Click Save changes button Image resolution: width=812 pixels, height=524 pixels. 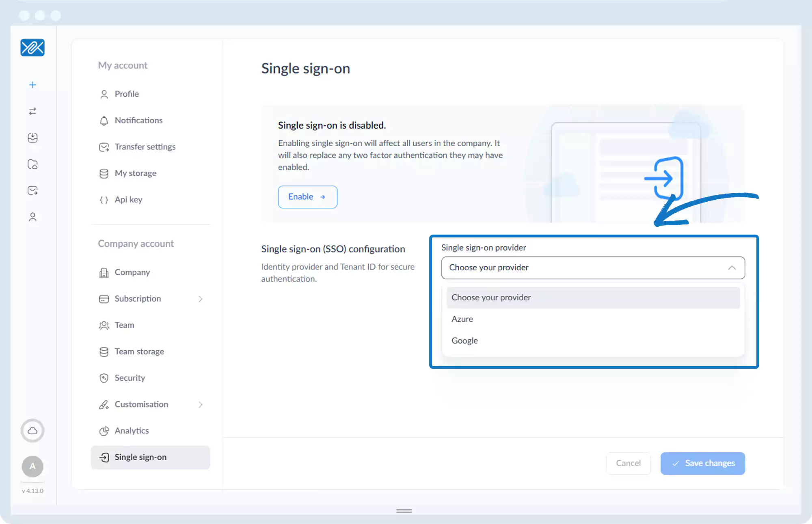[x=702, y=464]
